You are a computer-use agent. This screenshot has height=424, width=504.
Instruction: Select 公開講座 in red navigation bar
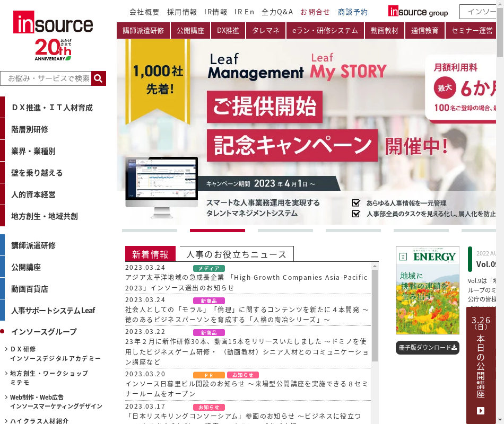click(x=190, y=31)
